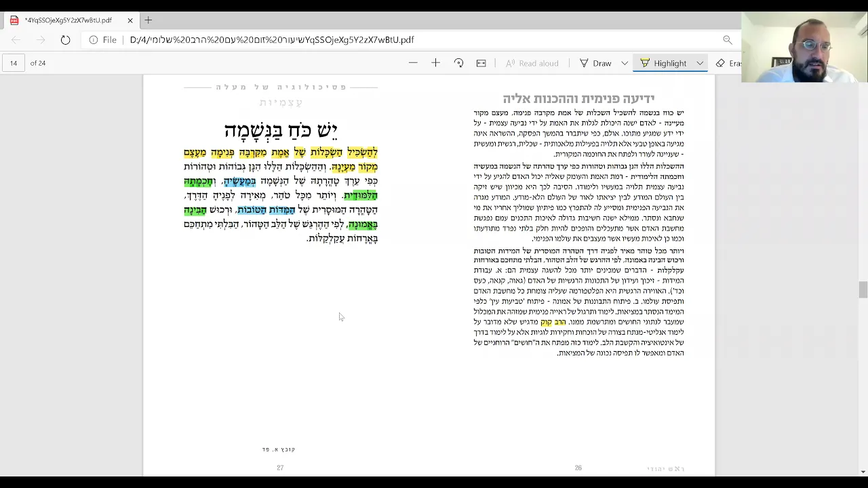Screen dimensions: 868x488
Task: Open a new browser tab
Action: [148, 20]
